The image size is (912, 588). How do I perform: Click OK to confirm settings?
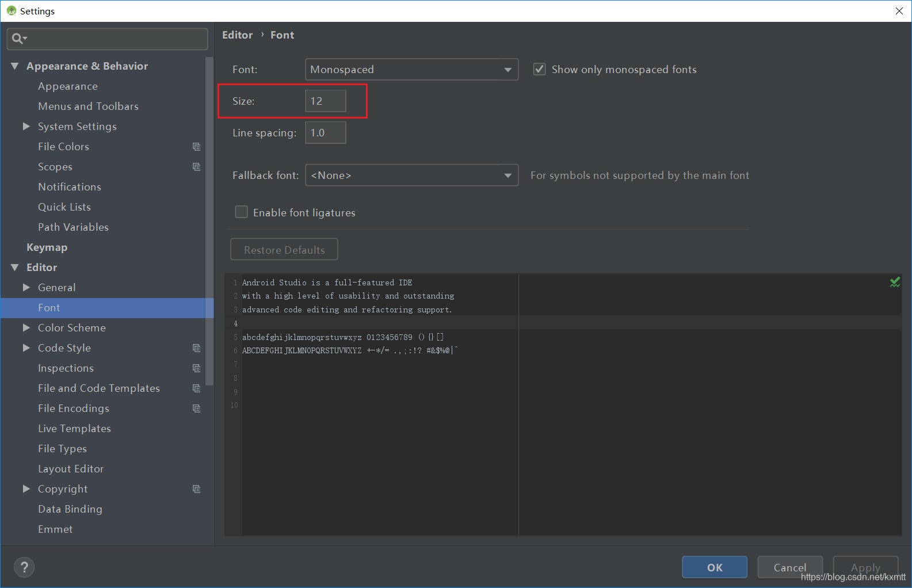coord(715,567)
